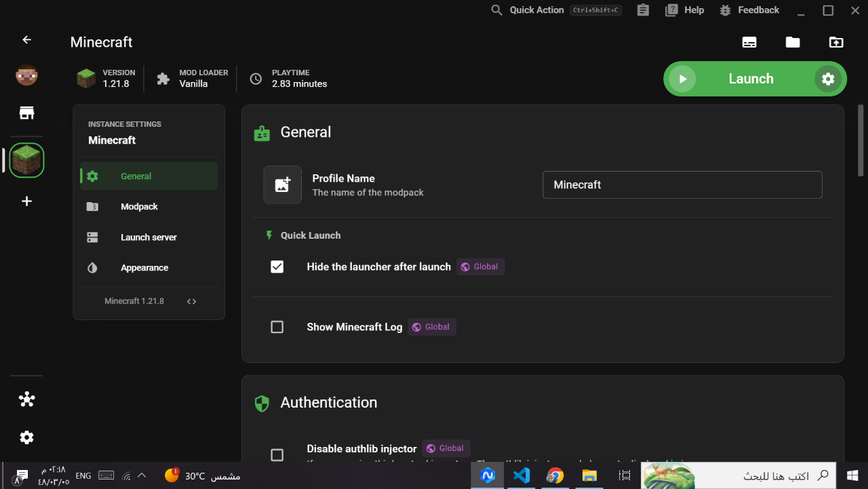Open Visual Studio Code from taskbar
Screen dimensions: 868x489
point(521,475)
